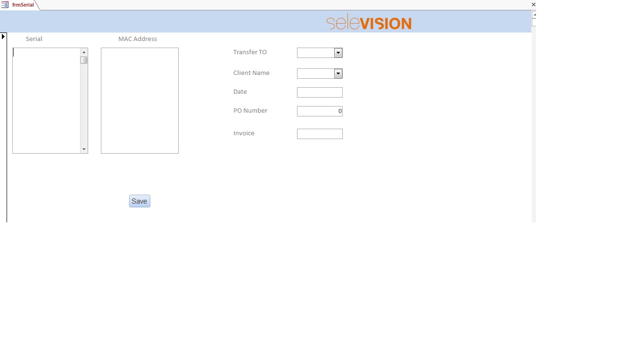Click the Transfer TO combo box field
This screenshot has width=644, height=362.
pyautogui.click(x=315, y=53)
